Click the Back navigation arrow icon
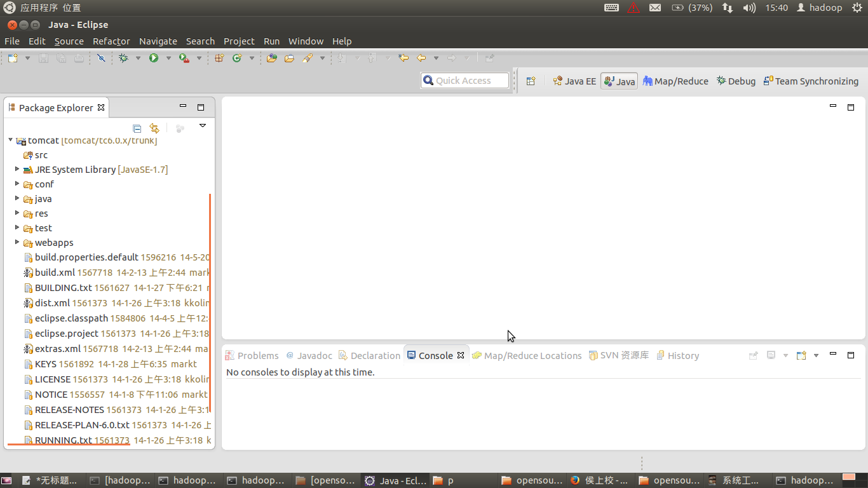The height and width of the screenshot is (488, 868). 421,58
